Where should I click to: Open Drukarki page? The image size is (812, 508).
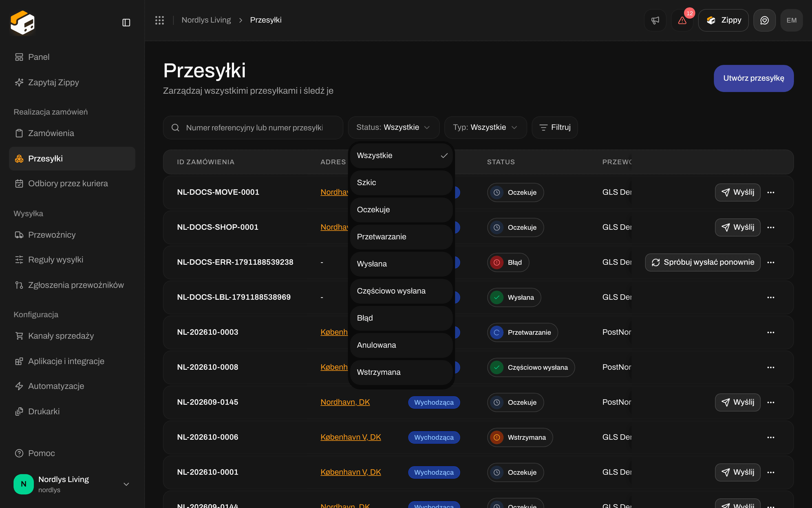point(72,411)
